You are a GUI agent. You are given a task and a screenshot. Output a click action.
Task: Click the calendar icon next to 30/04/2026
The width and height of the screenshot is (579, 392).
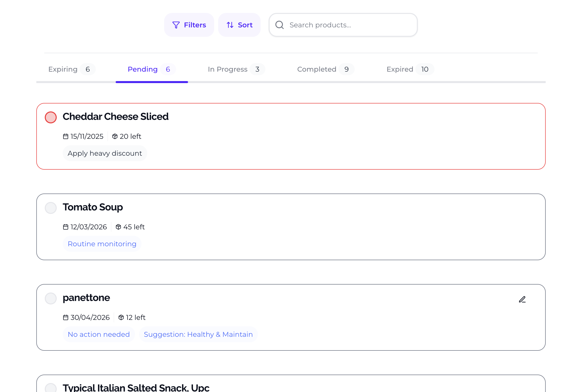(x=65, y=317)
